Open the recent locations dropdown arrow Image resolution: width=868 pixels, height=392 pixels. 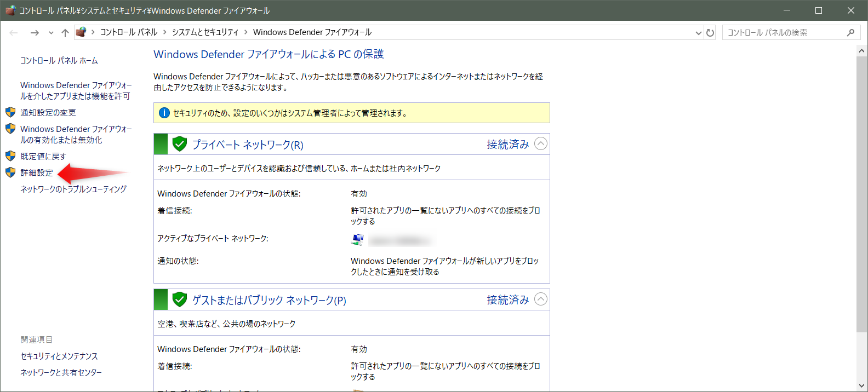51,33
